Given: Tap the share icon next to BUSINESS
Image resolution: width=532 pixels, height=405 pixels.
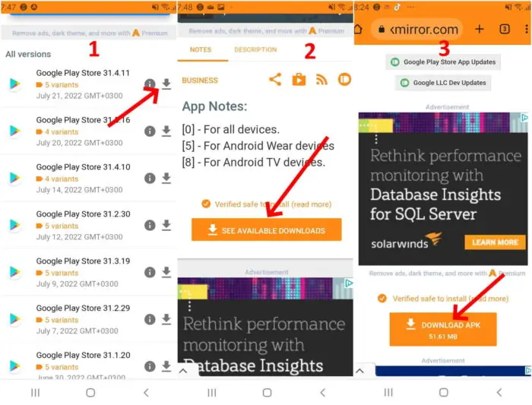Looking at the screenshot, I should point(275,80).
